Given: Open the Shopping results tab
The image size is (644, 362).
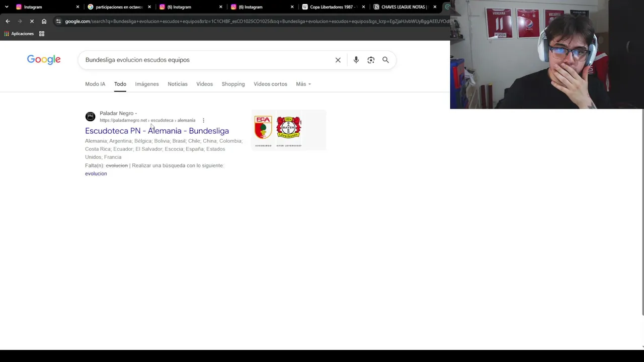Looking at the screenshot, I should [x=233, y=84].
